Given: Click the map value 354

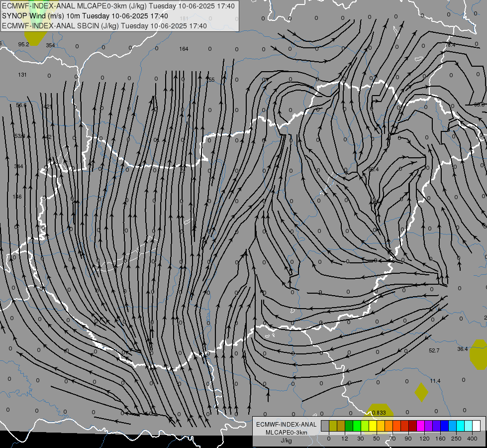Looking at the screenshot, I should (50, 45).
